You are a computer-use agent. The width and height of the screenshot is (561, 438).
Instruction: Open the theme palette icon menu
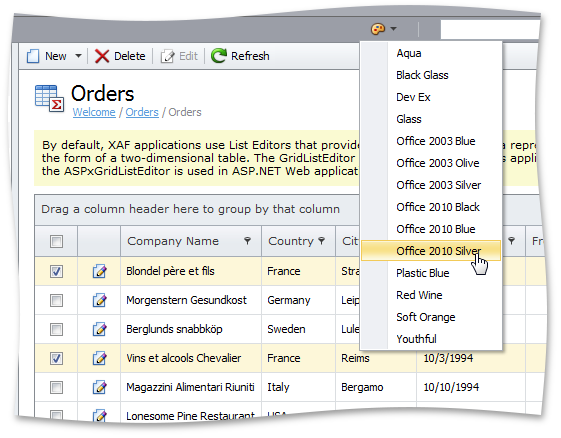coord(378,29)
